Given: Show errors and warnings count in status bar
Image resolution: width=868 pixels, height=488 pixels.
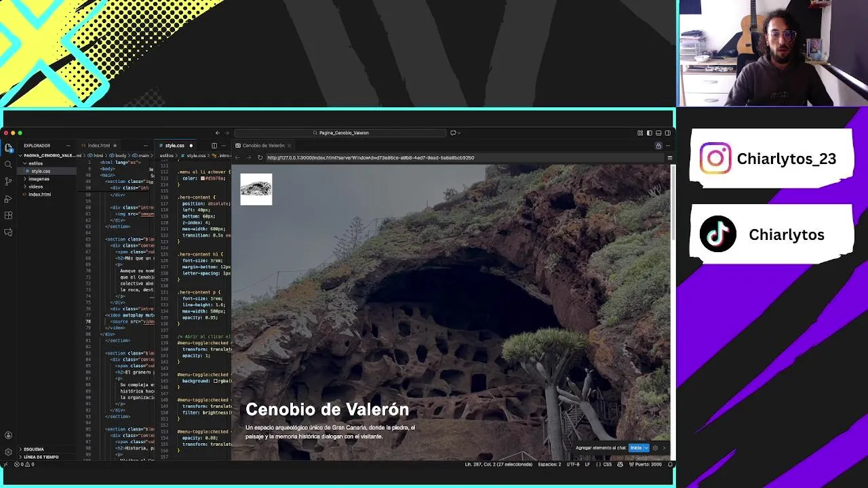Looking at the screenshot, I should click(24, 464).
